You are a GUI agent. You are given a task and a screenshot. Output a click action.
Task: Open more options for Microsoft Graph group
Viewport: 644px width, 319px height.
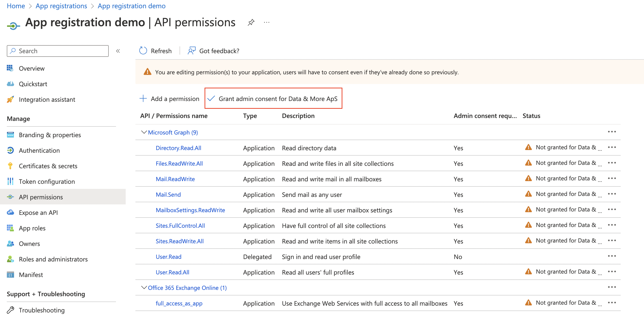[x=612, y=132]
